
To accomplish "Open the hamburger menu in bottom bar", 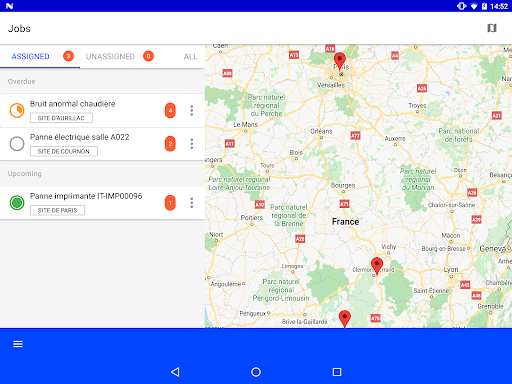I will click(x=18, y=344).
